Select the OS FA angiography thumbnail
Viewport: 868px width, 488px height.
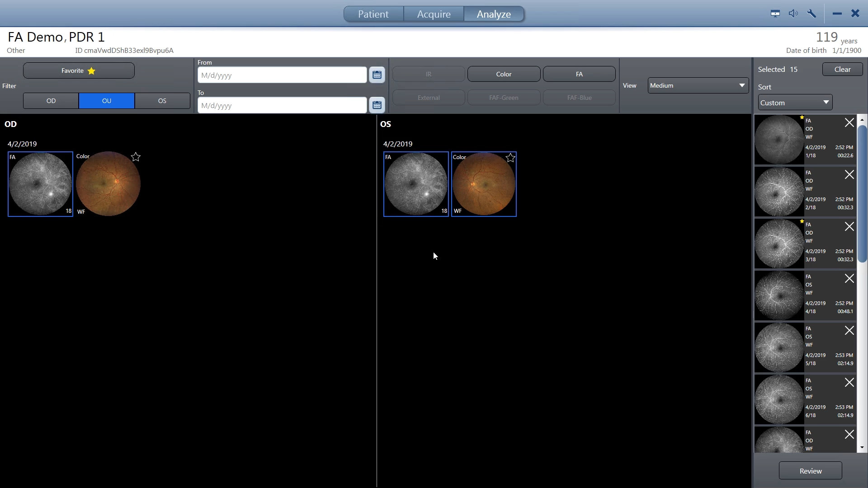click(x=416, y=184)
